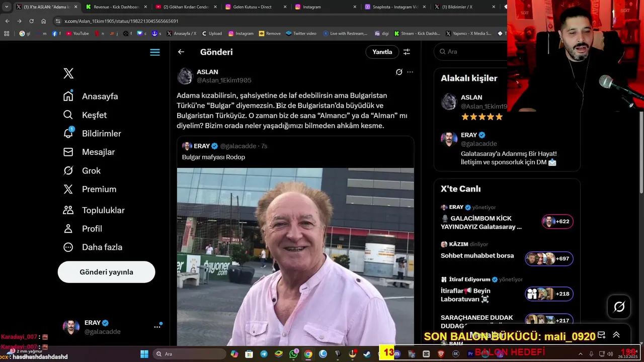
Task: Open Live with Restream bookmark
Action: click(x=345, y=34)
